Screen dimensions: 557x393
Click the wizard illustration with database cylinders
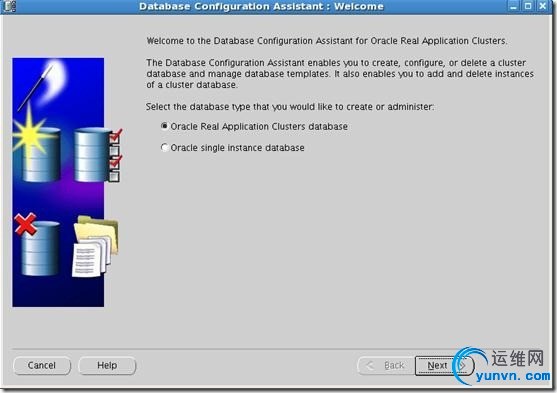[66, 182]
